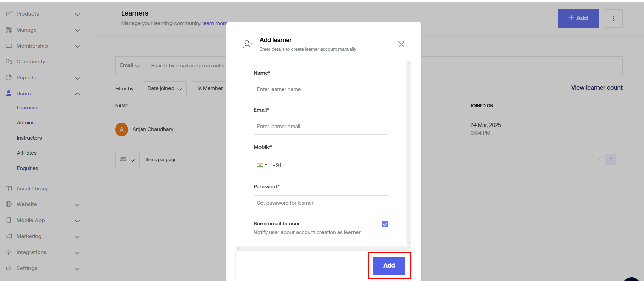Open Admins under Users
This screenshot has height=281, width=644.
coord(26,123)
